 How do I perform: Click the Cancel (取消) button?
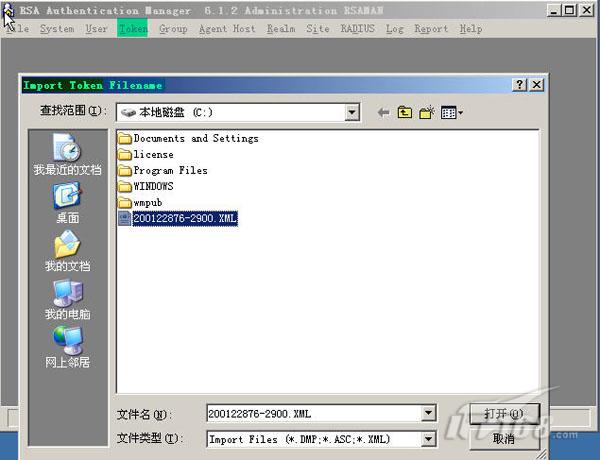pyautogui.click(x=504, y=439)
